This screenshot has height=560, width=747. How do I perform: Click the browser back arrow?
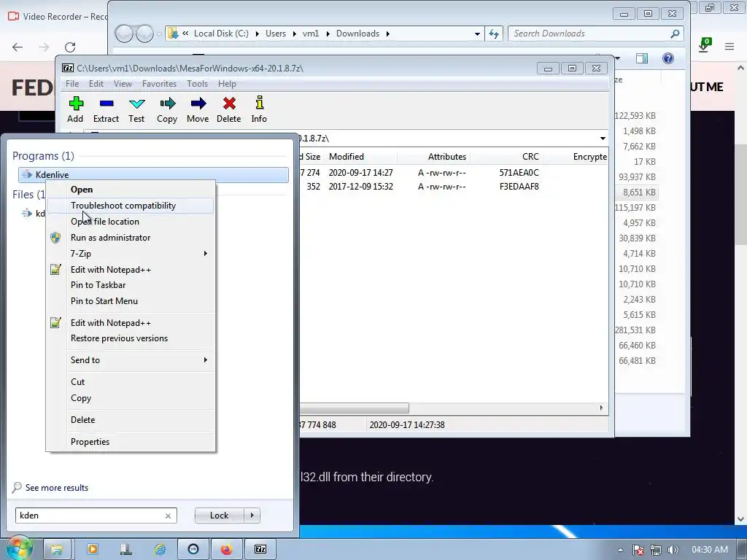(x=18, y=47)
